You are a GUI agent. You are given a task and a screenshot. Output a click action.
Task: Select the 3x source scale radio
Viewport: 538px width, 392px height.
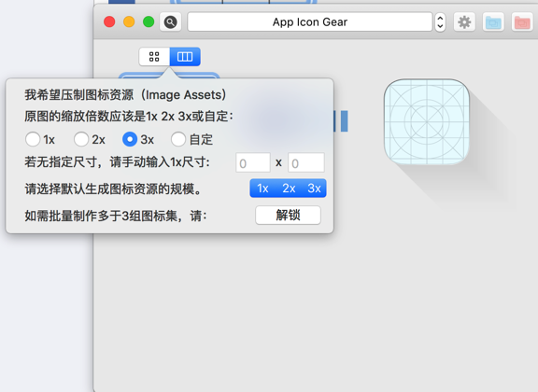(130, 140)
